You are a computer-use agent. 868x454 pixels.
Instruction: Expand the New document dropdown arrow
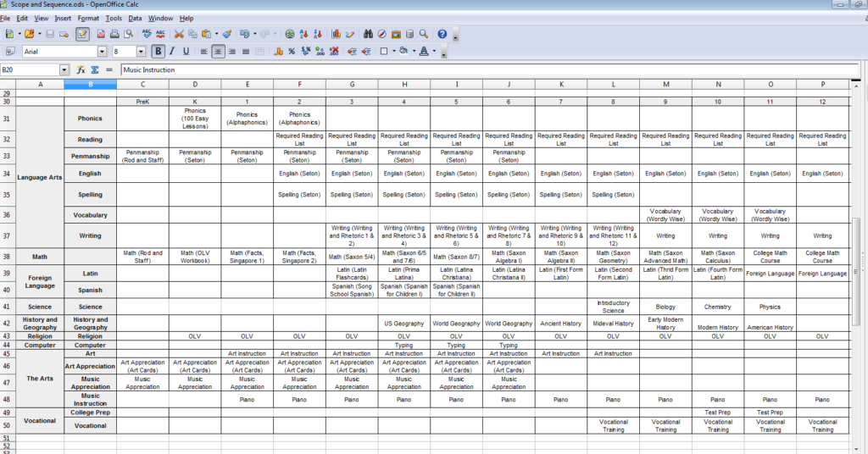click(19, 34)
